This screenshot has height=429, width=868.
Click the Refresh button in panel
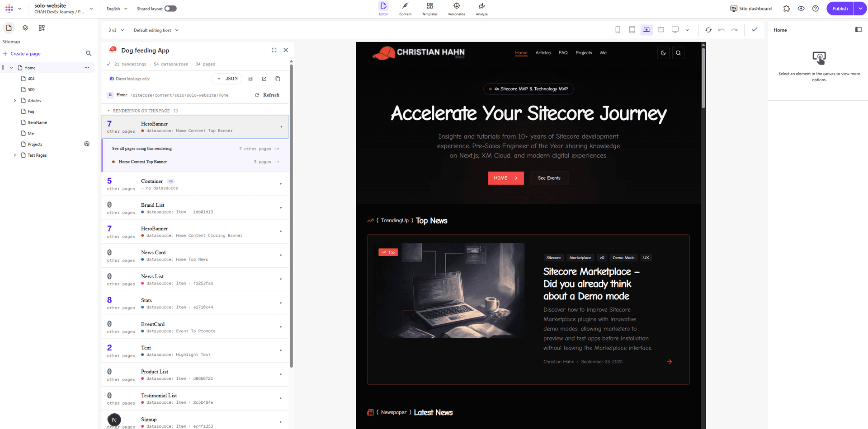tap(267, 95)
